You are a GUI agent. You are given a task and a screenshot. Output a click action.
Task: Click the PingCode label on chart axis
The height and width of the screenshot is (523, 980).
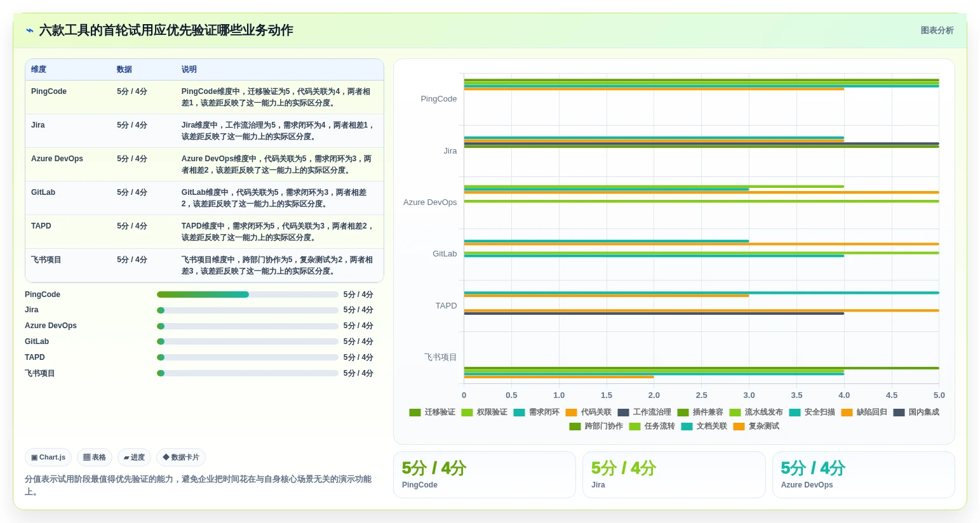click(x=439, y=99)
